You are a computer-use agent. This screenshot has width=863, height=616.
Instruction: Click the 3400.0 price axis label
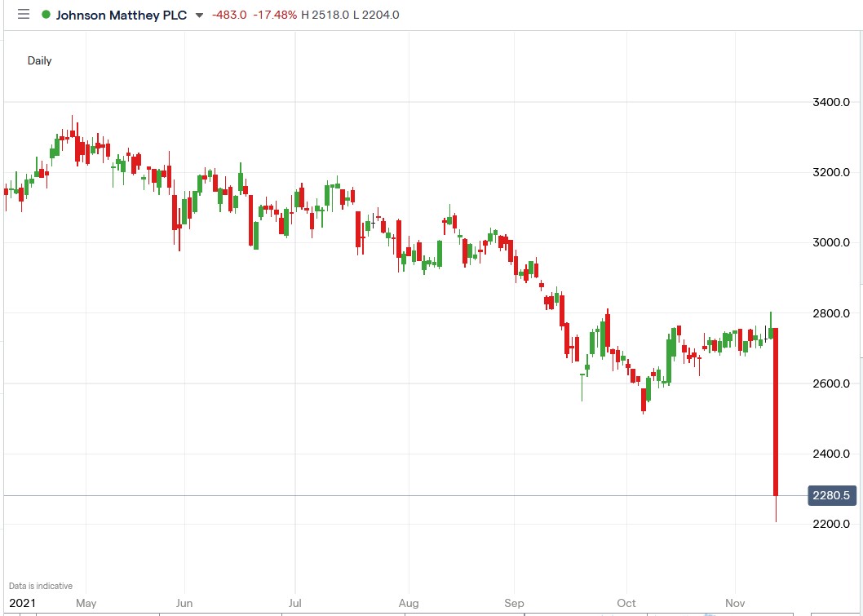coord(831,102)
